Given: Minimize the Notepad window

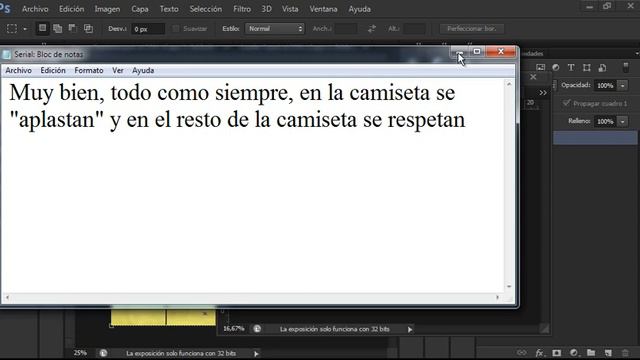Looking at the screenshot, I should tap(459, 52).
